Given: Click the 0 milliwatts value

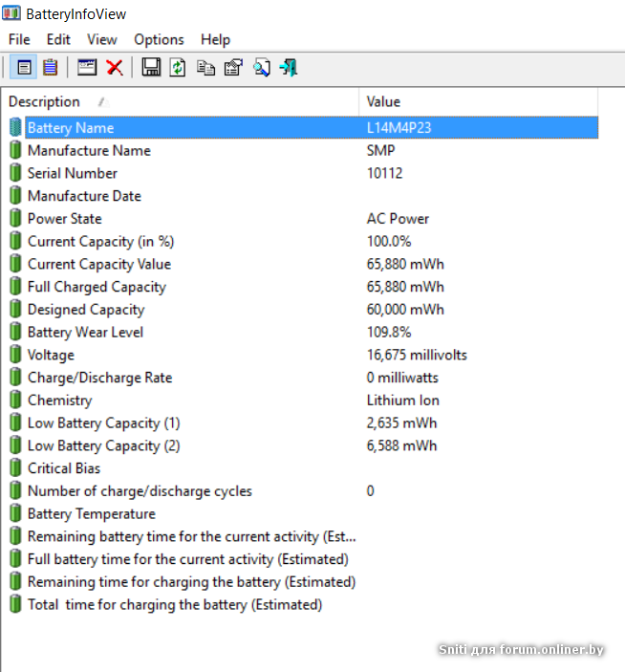Looking at the screenshot, I should pos(402,378).
